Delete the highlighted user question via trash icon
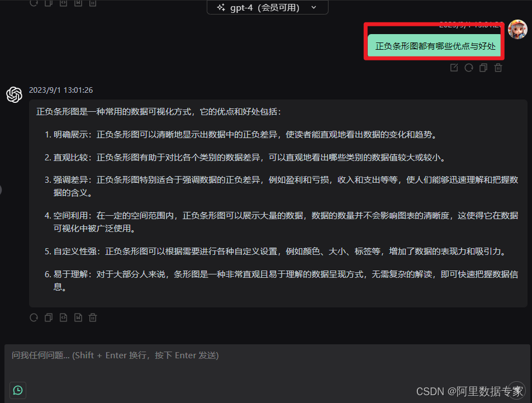Viewport: 532px width, 403px height. point(497,67)
